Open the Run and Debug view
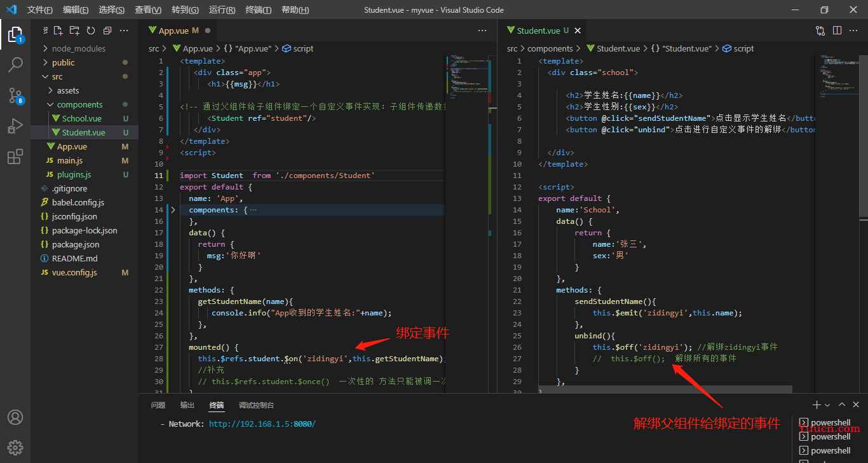Screen dimensions: 868x463 15,127
